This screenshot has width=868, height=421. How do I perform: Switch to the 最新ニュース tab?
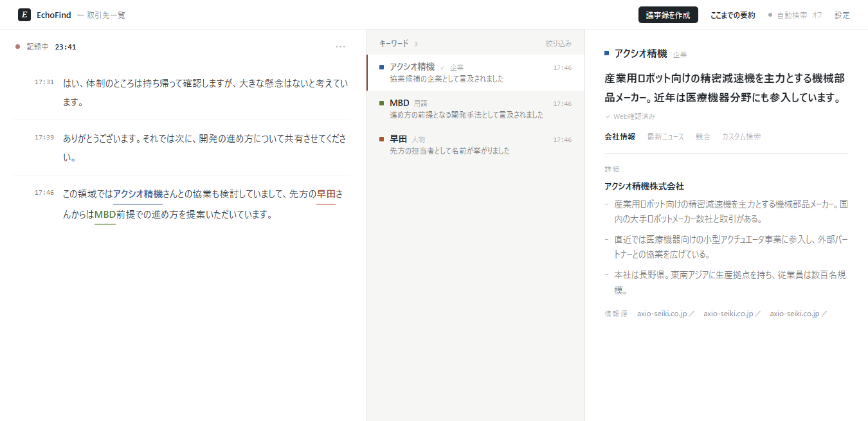click(x=665, y=137)
